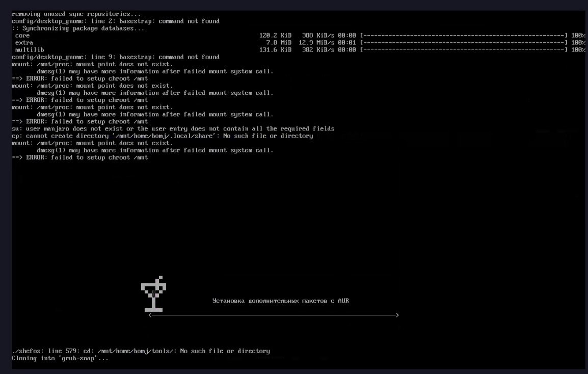The image size is (588, 374).
Task: Click the 'cp: cannot create directory' error line
Action: coord(162,136)
